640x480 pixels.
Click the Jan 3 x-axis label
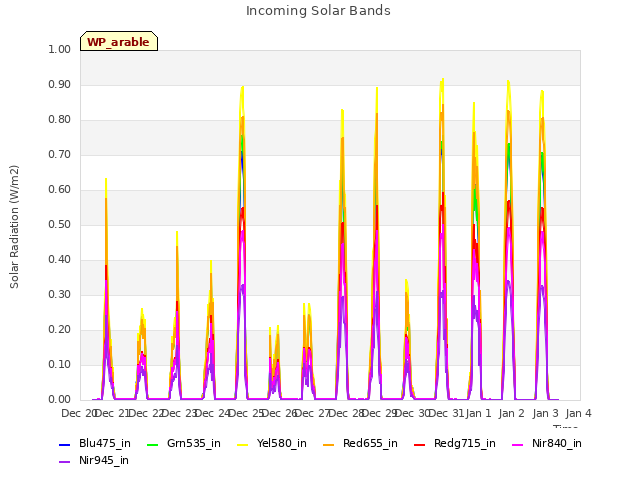click(545, 413)
